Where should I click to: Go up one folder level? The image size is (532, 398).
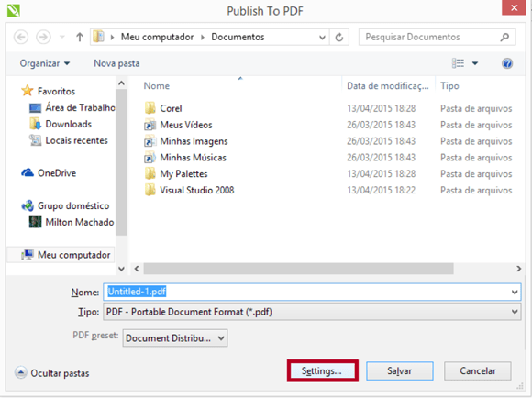(x=80, y=37)
